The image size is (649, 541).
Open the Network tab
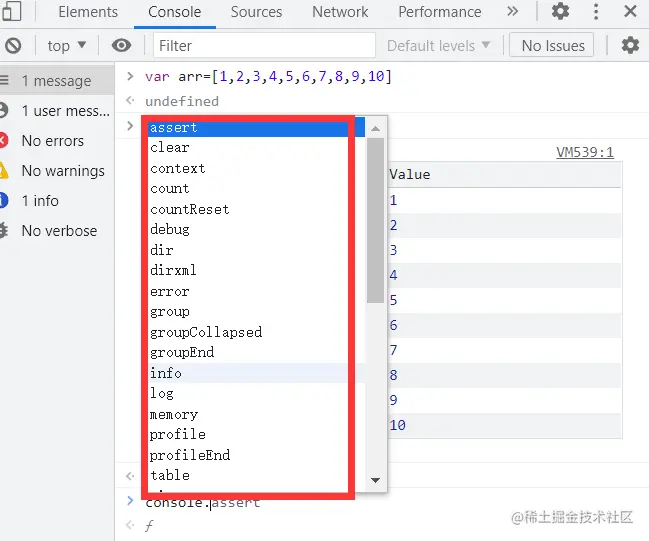click(340, 12)
